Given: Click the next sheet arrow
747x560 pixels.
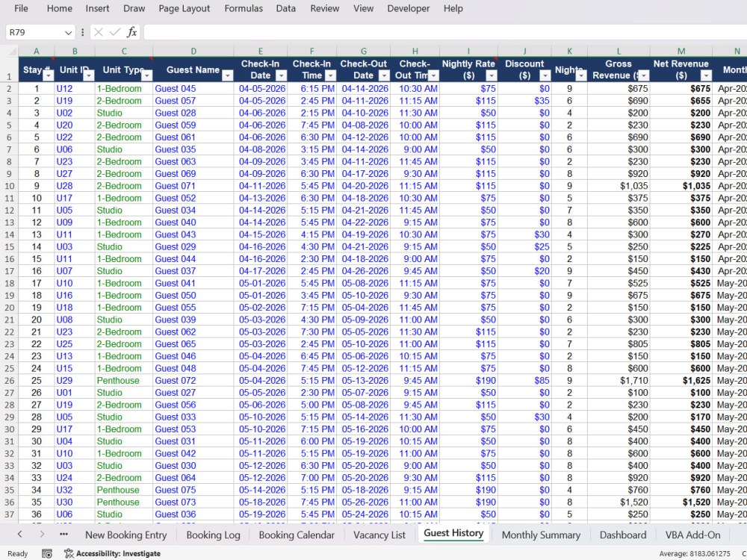Looking at the screenshot, I should 42,535.
